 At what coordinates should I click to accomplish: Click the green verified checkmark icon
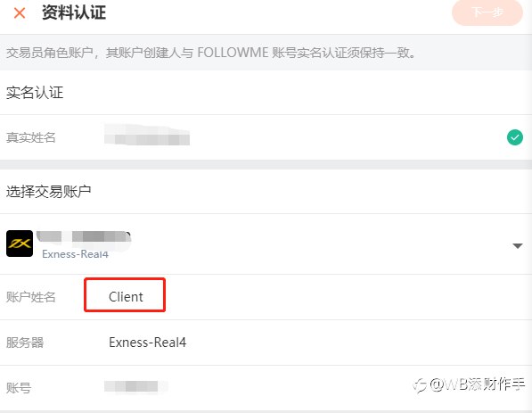tap(515, 137)
